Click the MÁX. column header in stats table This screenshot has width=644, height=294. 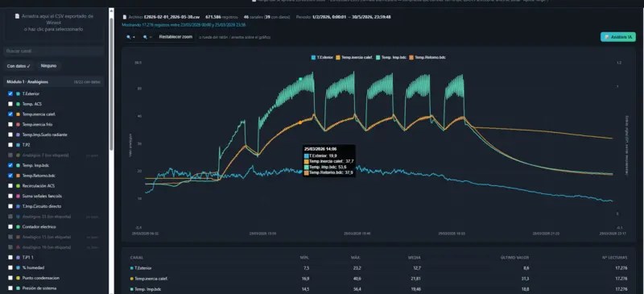[x=356, y=258]
